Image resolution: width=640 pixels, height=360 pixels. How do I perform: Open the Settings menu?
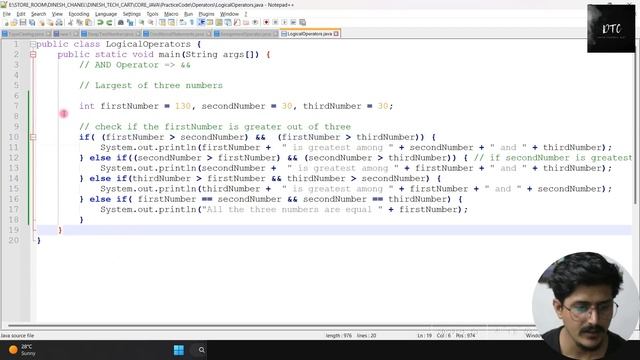click(131, 14)
